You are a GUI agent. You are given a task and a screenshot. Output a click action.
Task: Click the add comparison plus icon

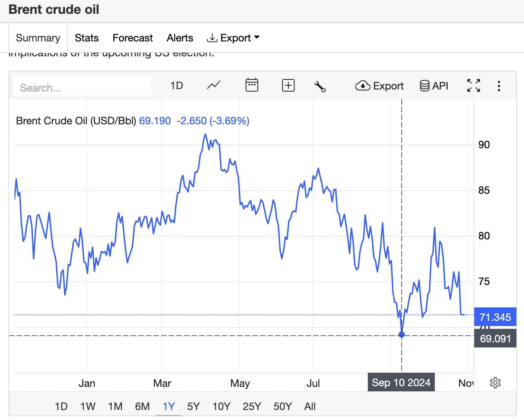pos(288,85)
